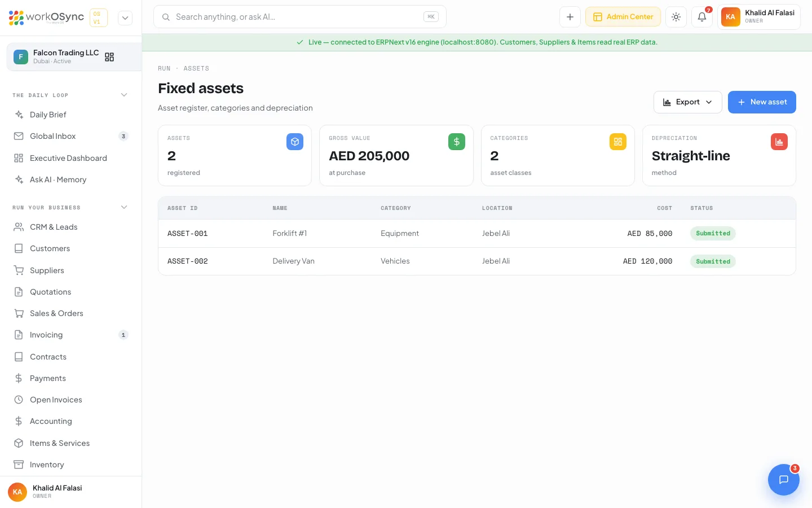Click the Invoicing document icon
This screenshot has height=508, width=812.
point(19,335)
